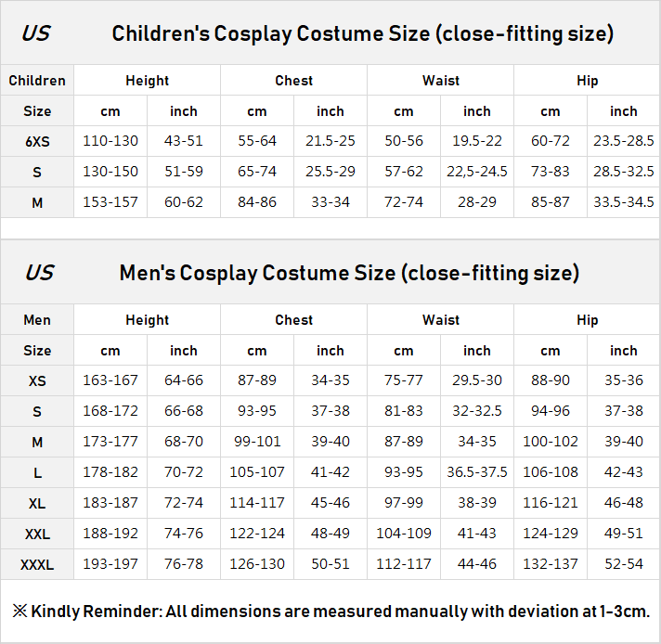Viewport: 661px width, 644px height.
Task: Click the 126-130 chest cm cell
Action: (257, 564)
